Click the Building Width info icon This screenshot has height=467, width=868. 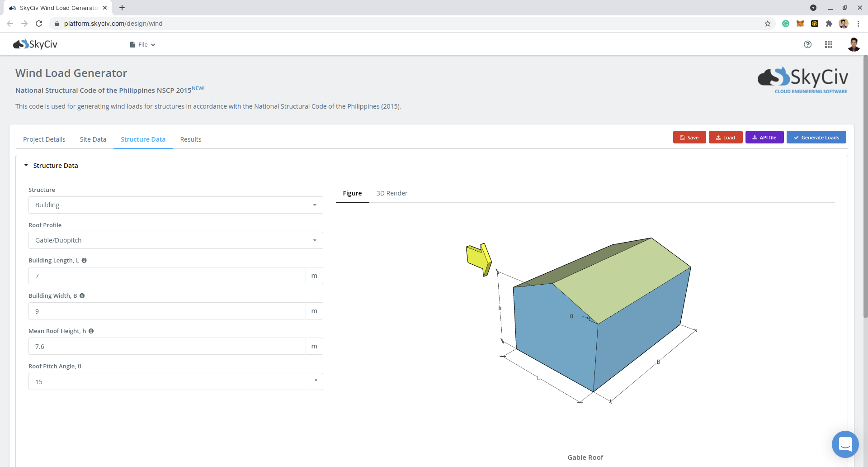[x=82, y=296]
